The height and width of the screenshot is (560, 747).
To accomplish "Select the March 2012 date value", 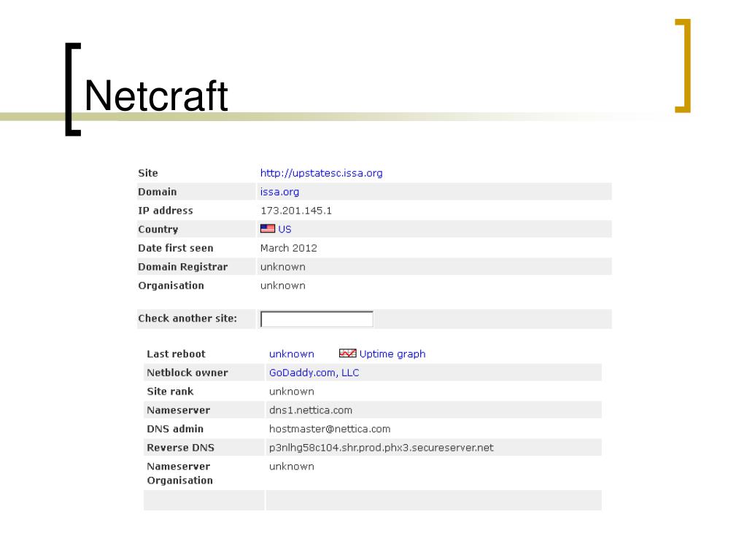I will [288, 248].
